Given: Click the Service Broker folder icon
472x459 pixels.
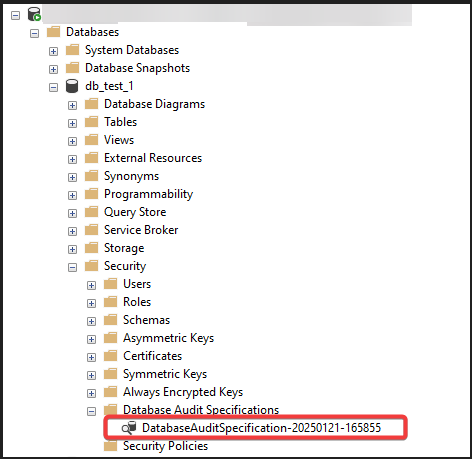Looking at the screenshot, I should click(x=91, y=230).
